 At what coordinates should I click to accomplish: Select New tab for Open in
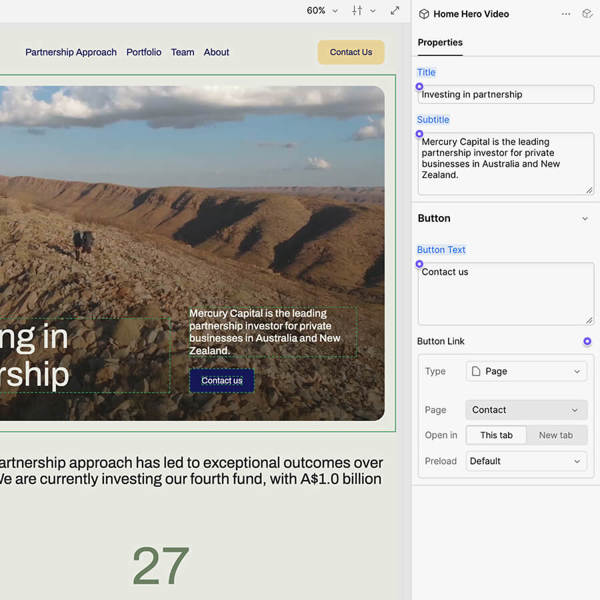[x=556, y=435]
